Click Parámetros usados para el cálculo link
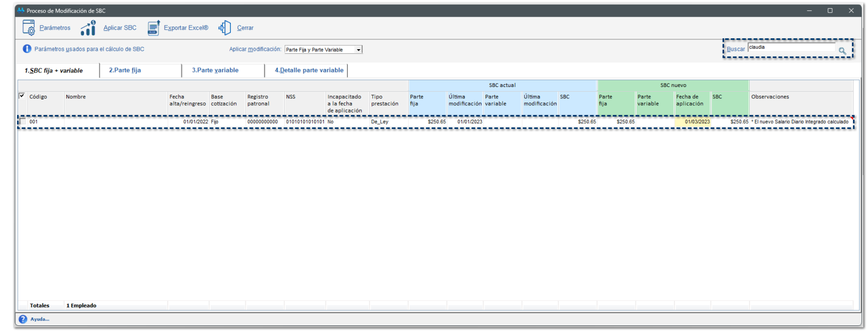The width and height of the screenshot is (868, 332). [x=89, y=49]
